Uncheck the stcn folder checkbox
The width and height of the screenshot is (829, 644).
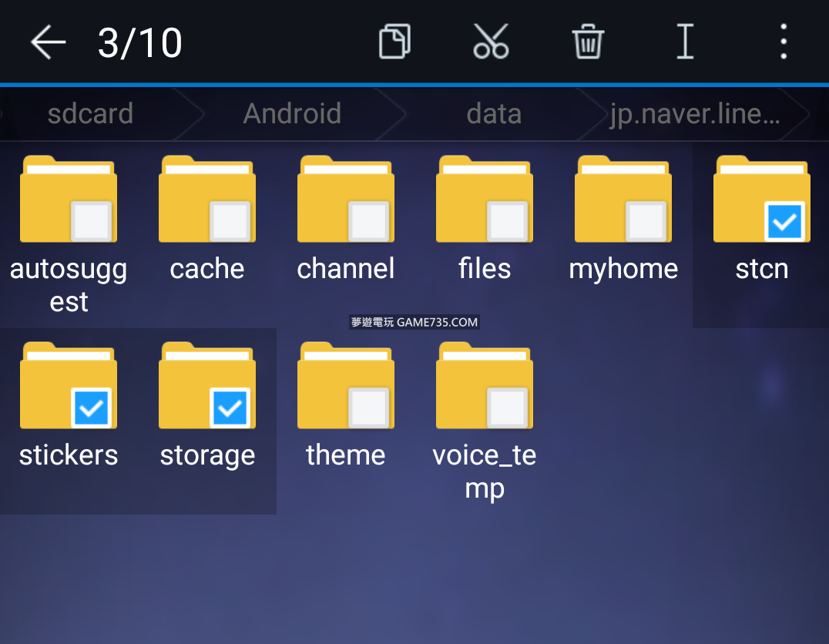click(x=784, y=222)
